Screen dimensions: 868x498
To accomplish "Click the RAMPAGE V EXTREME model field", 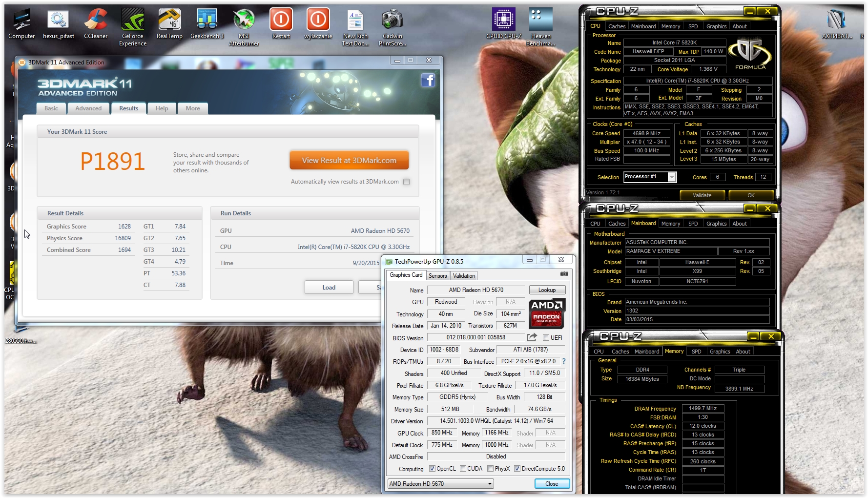I will click(671, 251).
